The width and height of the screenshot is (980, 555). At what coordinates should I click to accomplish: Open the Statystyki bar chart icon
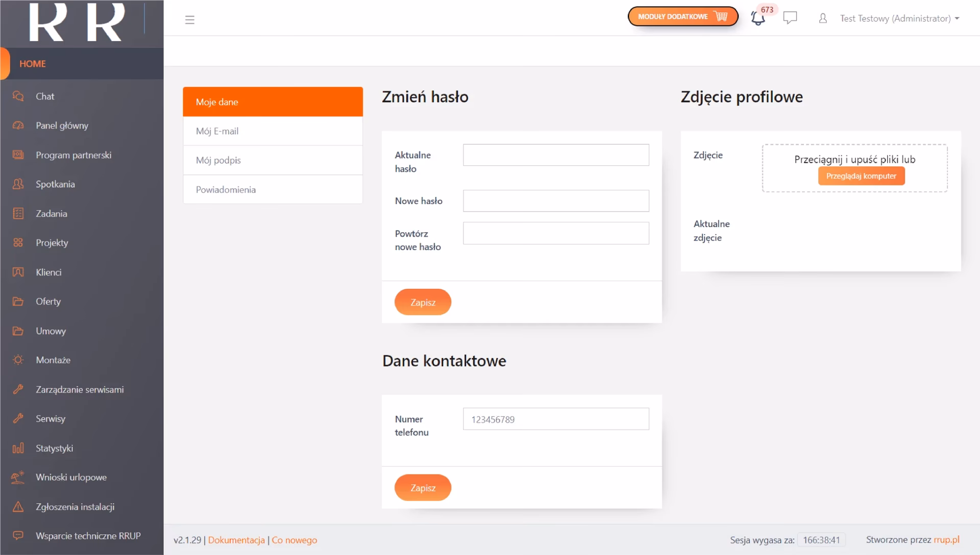(18, 448)
